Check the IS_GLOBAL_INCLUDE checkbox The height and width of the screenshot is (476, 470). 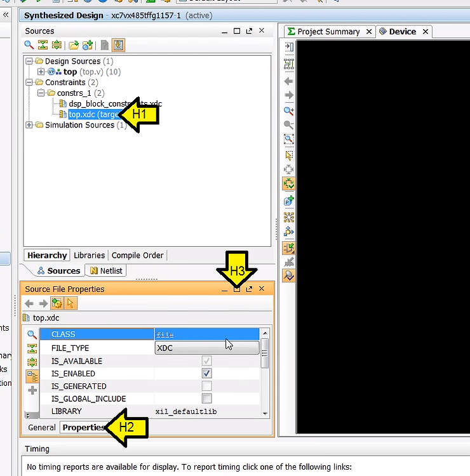[206, 399]
